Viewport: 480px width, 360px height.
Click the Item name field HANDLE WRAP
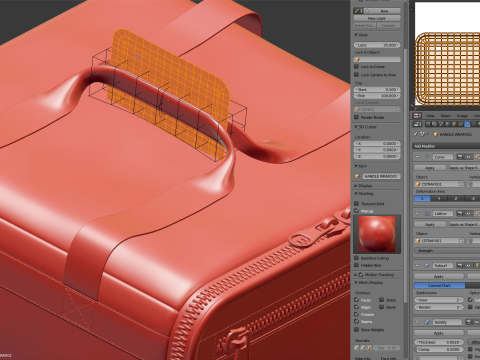point(381,176)
